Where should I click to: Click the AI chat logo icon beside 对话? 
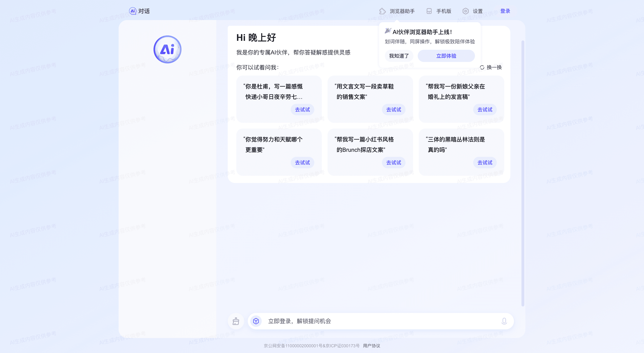click(x=133, y=11)
